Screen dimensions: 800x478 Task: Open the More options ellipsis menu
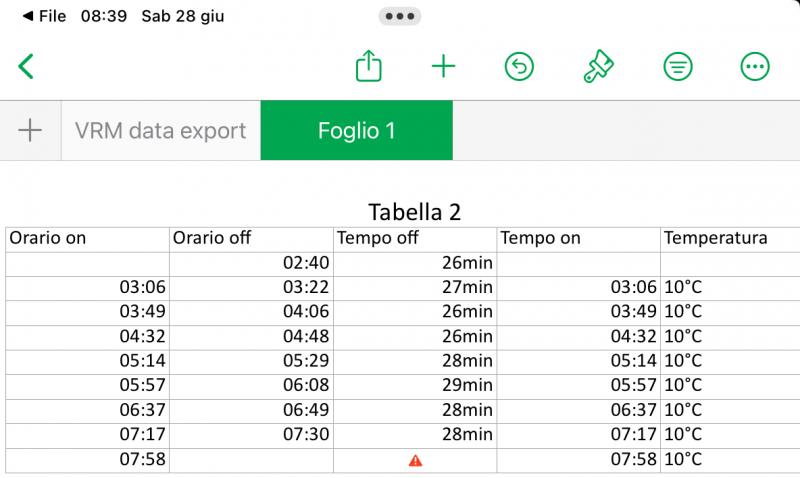click(x=754, y=67)
